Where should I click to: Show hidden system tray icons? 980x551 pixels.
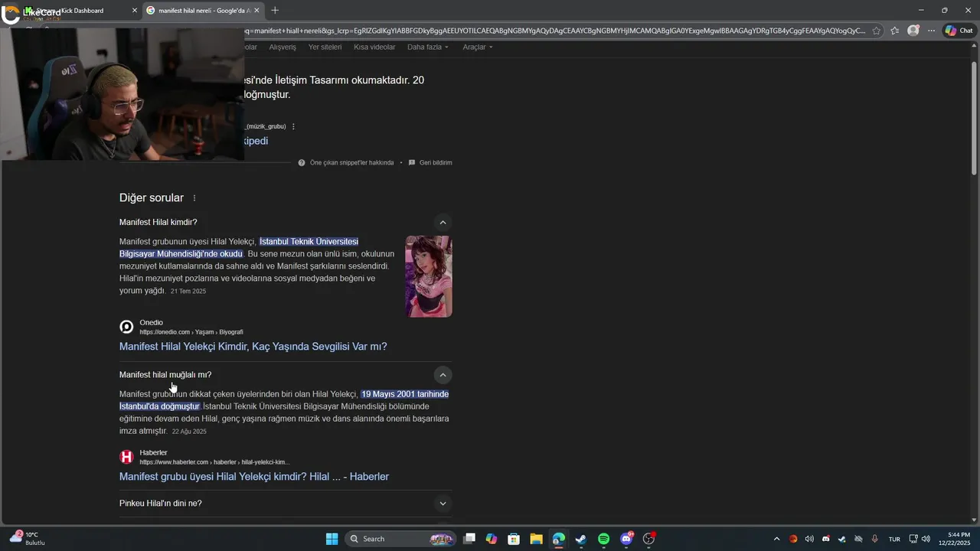click(776, 539)
